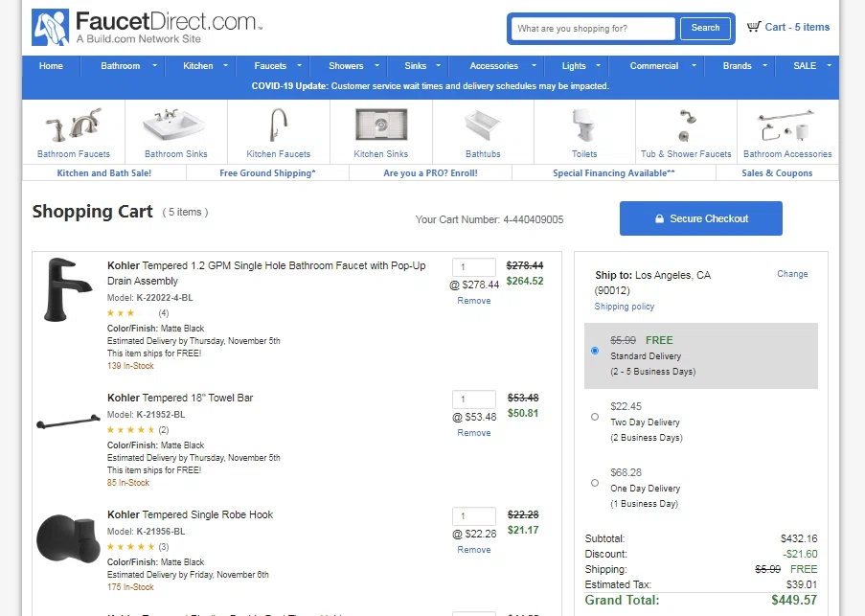This screenshot has width=865, height=616.
Task: View the Kohler Tempered Robe Hook thumbnail
Action: click(68, 538)
